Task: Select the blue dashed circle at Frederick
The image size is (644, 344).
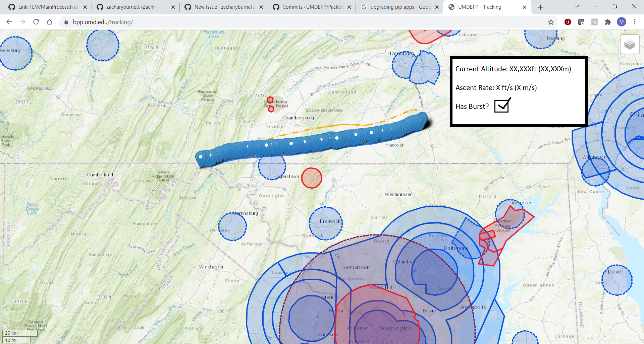Action: click(326, 223)
